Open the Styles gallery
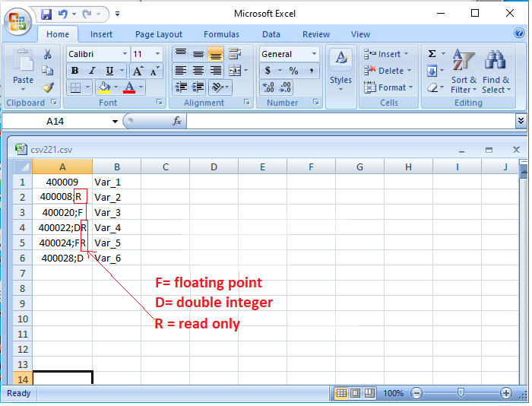 point(341,70)
